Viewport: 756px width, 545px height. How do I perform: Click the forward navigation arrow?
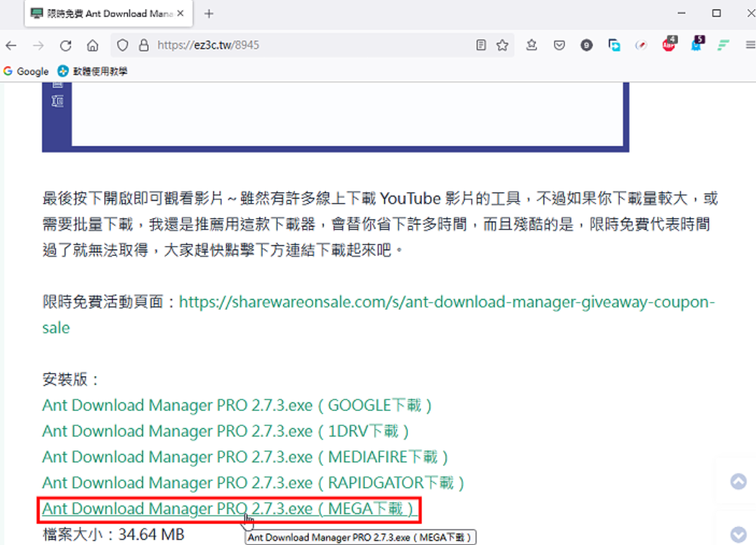coord(38,45)
